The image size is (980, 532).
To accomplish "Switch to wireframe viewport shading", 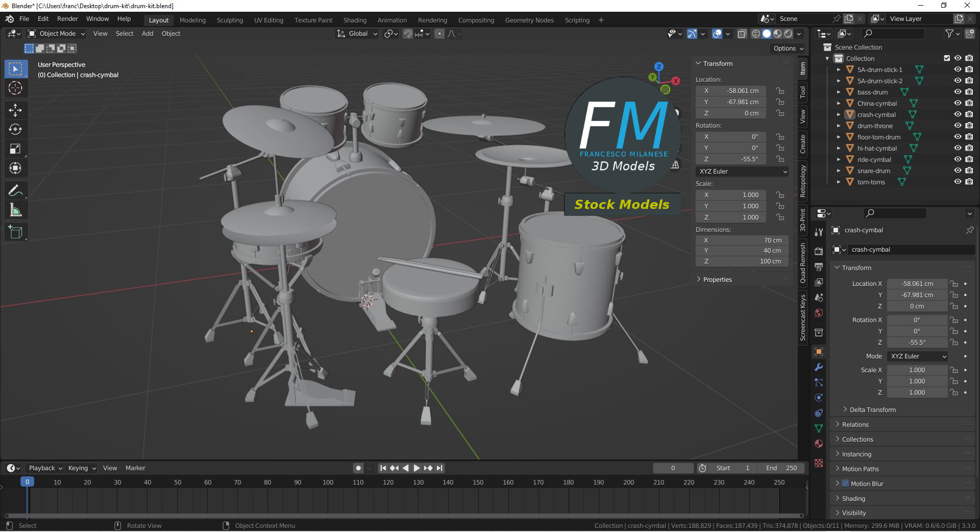I will [756, 34].
